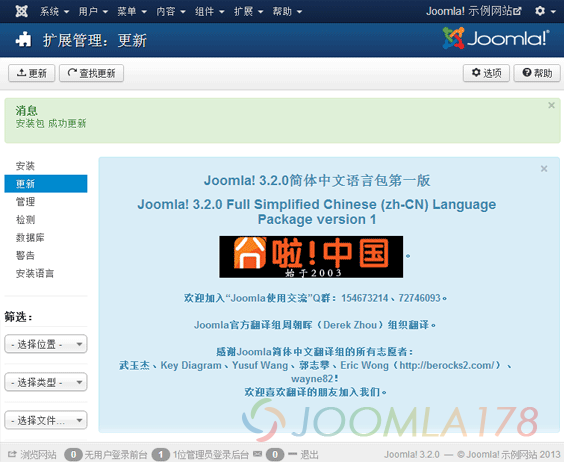Viewport: 564px width, 462px height.
Task: Go to the 管理 sidebar item
Action: point(25,201)
